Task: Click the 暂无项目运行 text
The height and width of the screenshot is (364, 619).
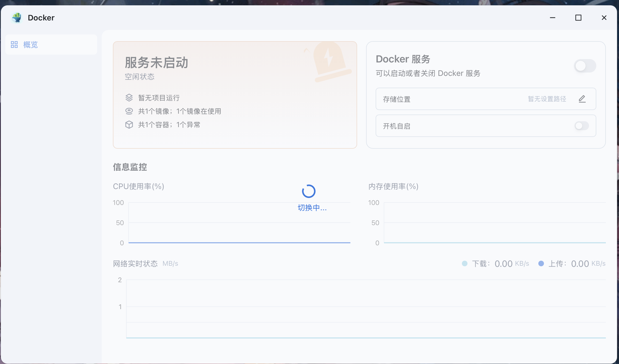Action: tap(159, 98)
